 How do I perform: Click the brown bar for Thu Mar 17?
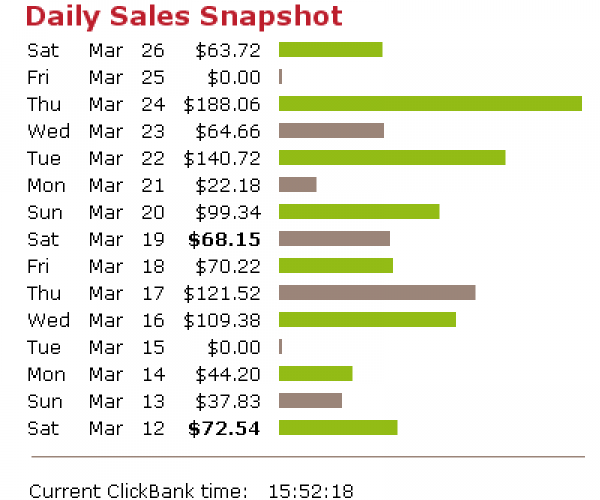[x=377, y=293]
